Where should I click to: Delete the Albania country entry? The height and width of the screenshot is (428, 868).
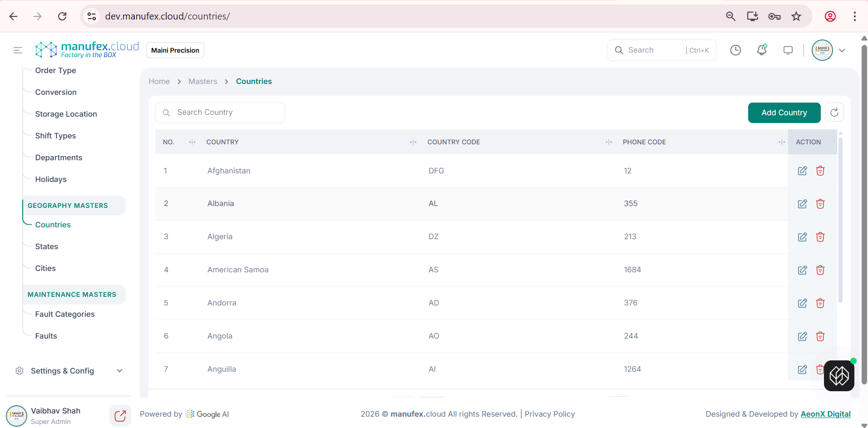click(x=820, y=204)
